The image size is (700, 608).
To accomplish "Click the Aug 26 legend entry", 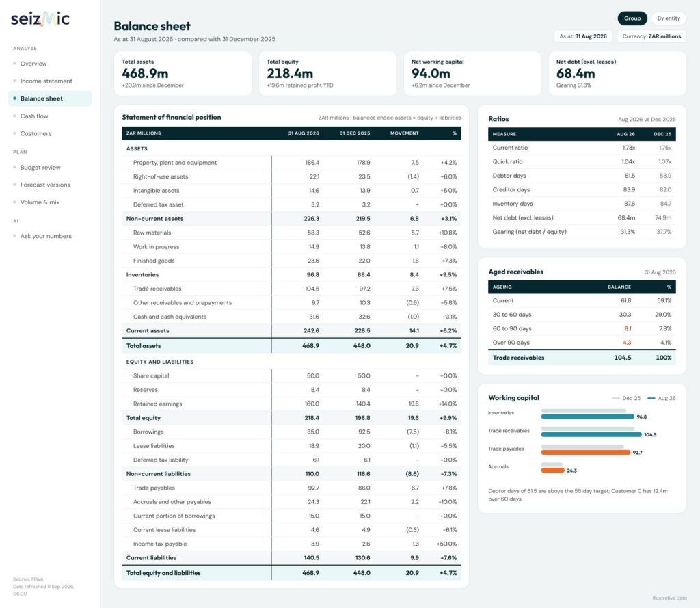I will coord(662,398).
